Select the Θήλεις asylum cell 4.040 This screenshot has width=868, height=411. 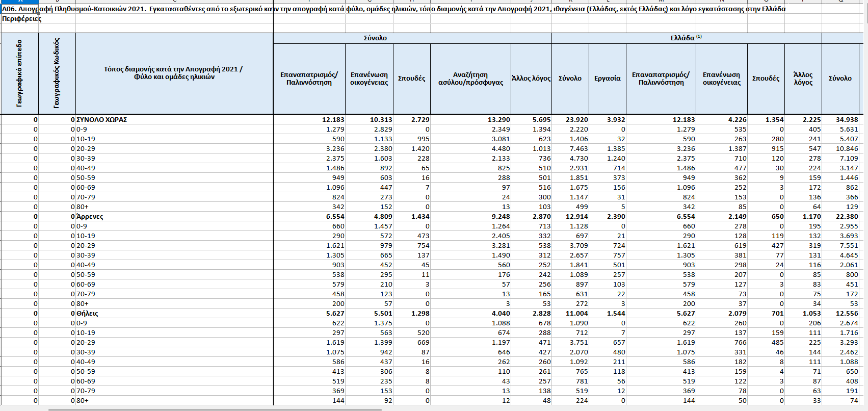point(471,314)
